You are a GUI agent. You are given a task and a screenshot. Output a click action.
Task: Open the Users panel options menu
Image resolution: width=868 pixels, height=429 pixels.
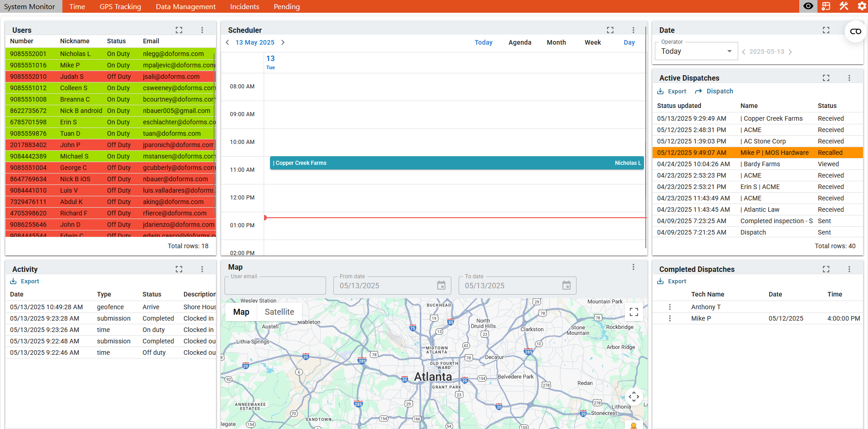coord(202,30)
